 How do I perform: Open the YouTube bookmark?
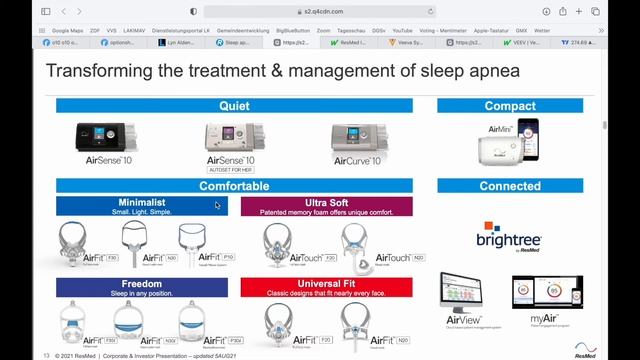[402, 31]
